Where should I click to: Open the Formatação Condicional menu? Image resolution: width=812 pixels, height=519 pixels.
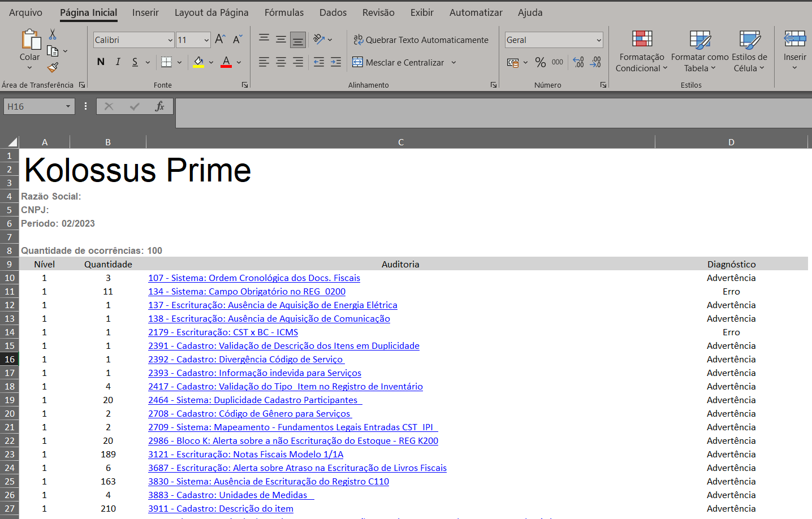(x=642, y=51)
